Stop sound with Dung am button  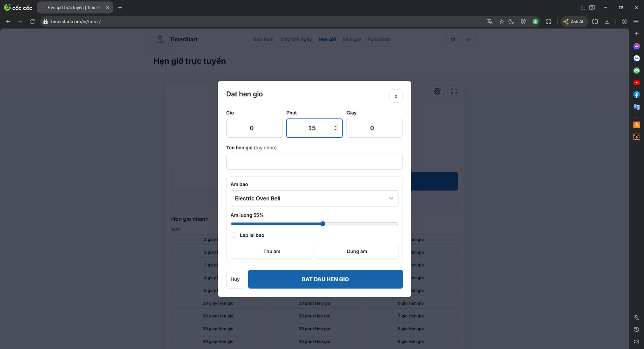click(x=357, y=251)
